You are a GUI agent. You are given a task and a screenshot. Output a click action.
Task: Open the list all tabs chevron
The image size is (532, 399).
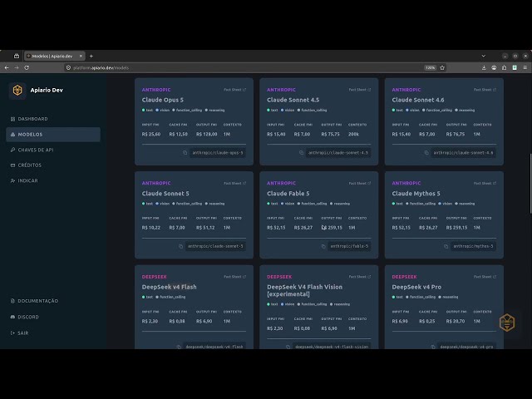click(484, 56)
